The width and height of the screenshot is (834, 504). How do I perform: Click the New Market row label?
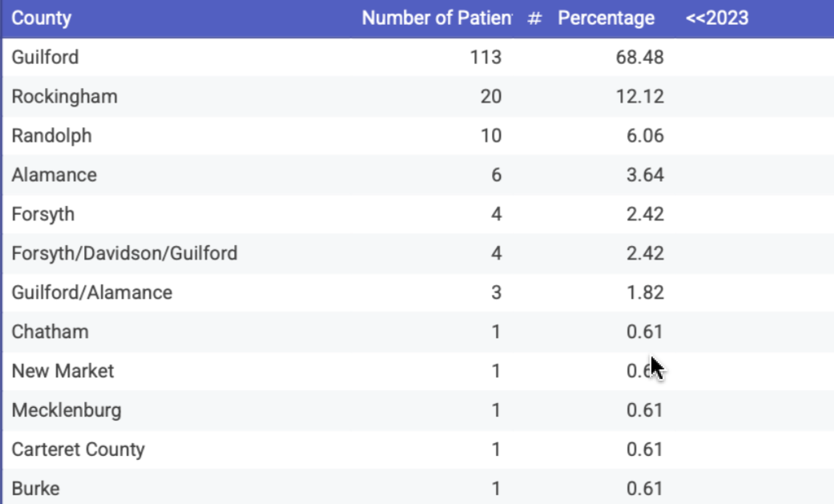pos(62,371)
